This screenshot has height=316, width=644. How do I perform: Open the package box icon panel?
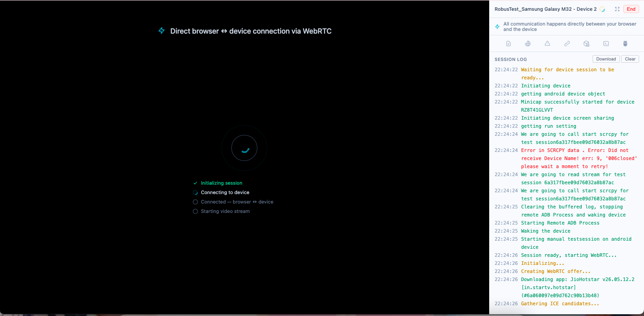(586, 44)
